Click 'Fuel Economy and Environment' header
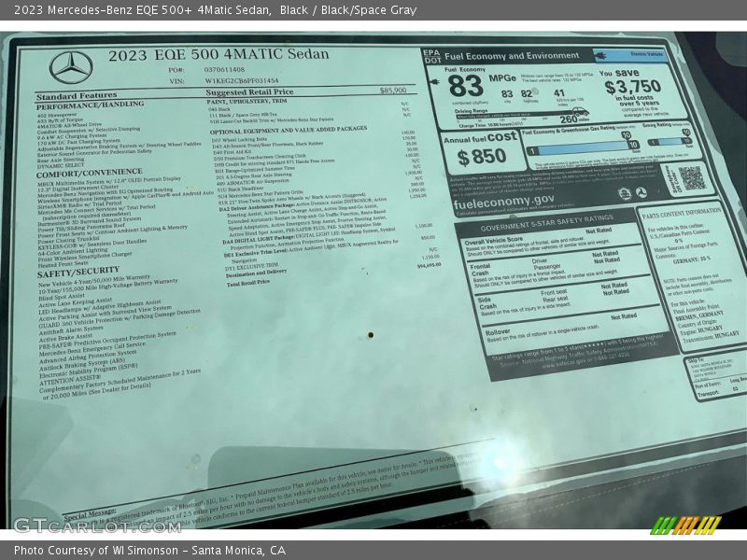Image resolution: width=747 pixels, height=560 pixels. click(x=512, y=56)
